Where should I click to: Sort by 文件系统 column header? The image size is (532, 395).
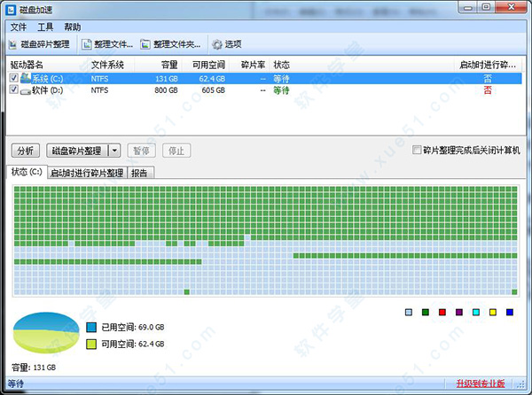point(107,65)
